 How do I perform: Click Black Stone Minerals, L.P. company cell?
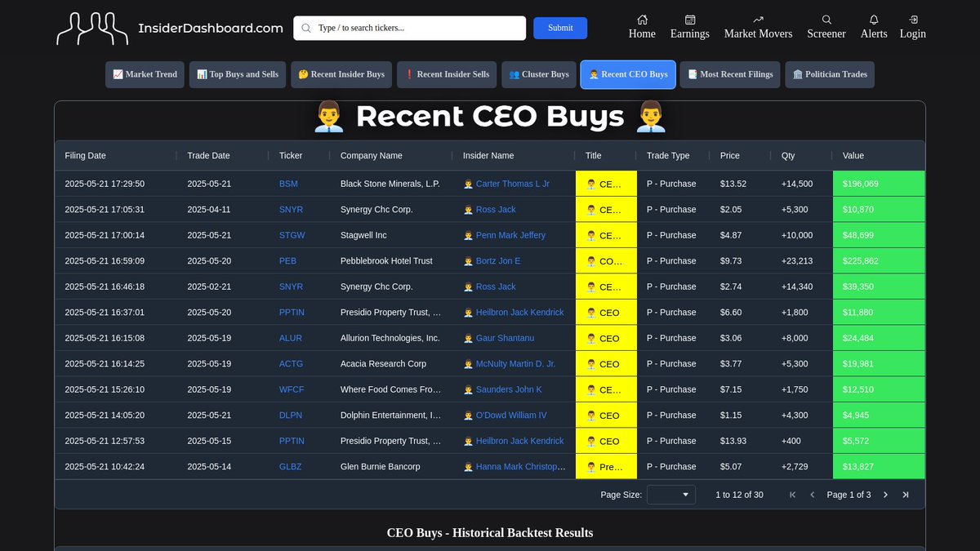[x=390, y=184]
